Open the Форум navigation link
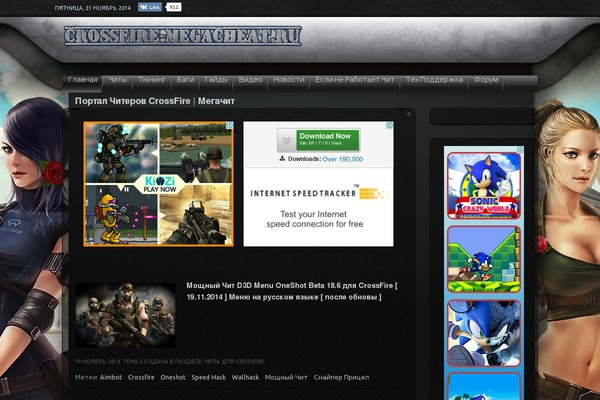This screenshot has width=600, height=400. pyautogui.click(x=486, y=79)
